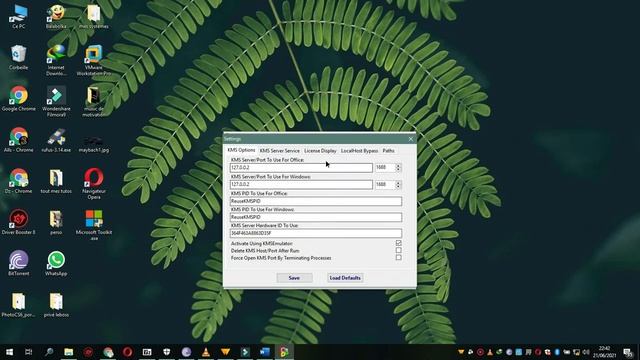Open Internet Download Manager desktop icon

pyautogui.click(x=56, y=60)
